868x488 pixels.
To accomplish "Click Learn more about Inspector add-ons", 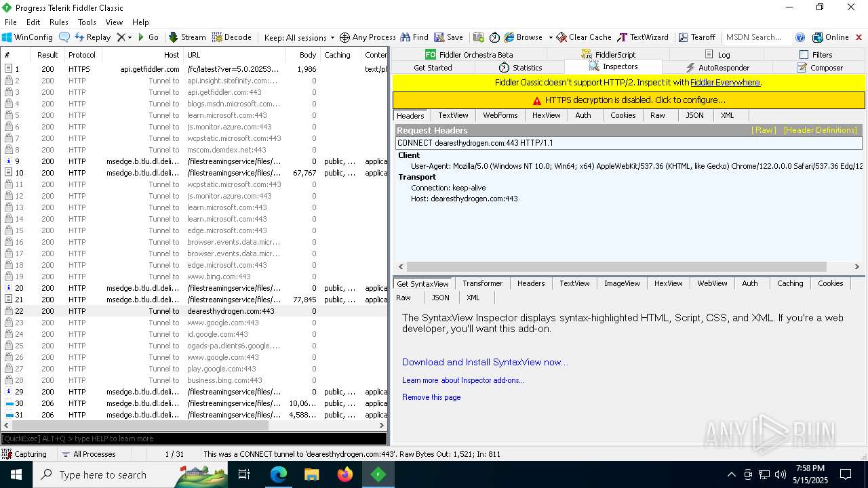I will (463, 380).
